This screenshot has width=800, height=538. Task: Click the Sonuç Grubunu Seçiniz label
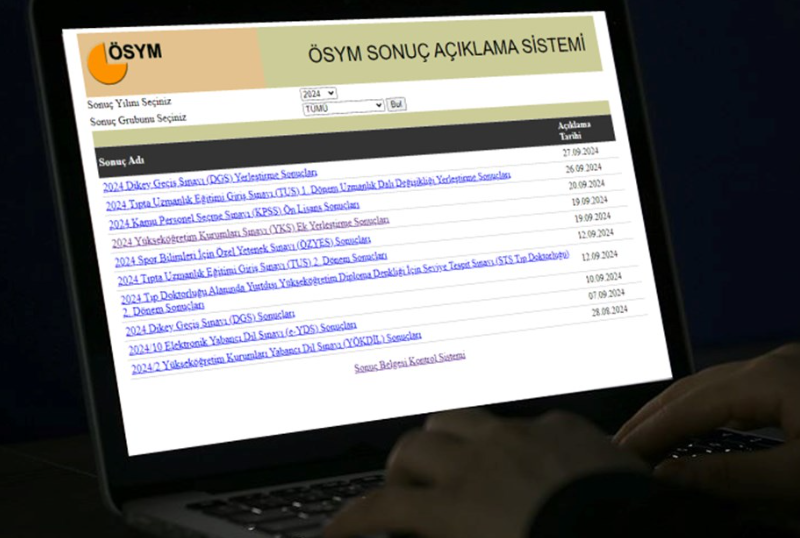tap(138, 120)
